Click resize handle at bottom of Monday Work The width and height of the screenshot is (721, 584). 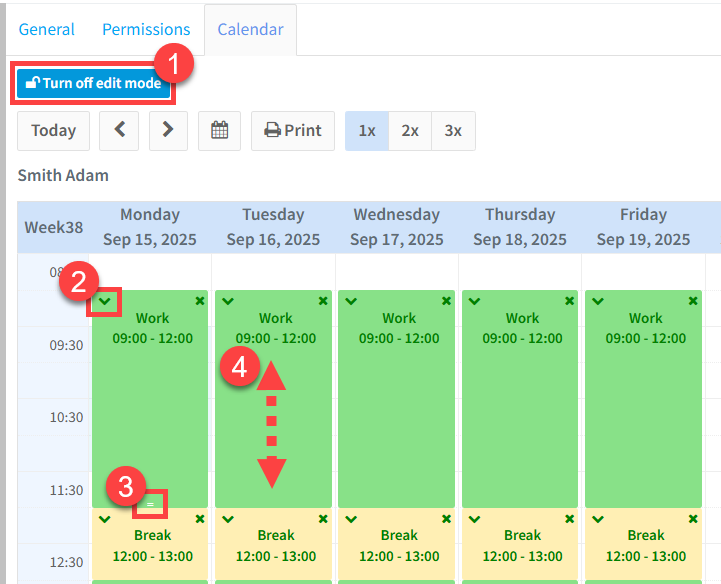[150, 504]
